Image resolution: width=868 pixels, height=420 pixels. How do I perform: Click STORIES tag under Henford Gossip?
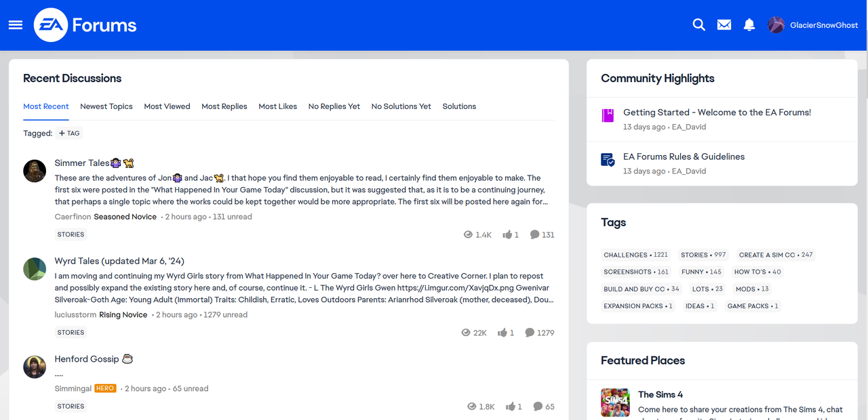71,406
